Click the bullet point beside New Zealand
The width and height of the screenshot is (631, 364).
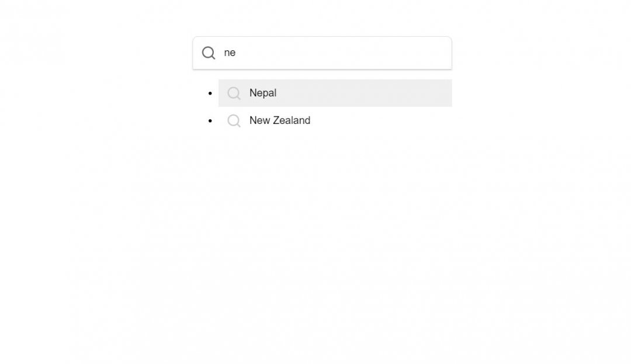pyautogui.click(x=210, y=120)
